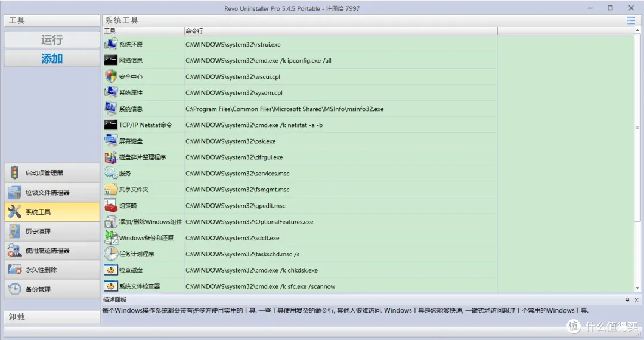The image size is (644, 340).
Task: Select the 服务 row label
Action: coord(125,174)
